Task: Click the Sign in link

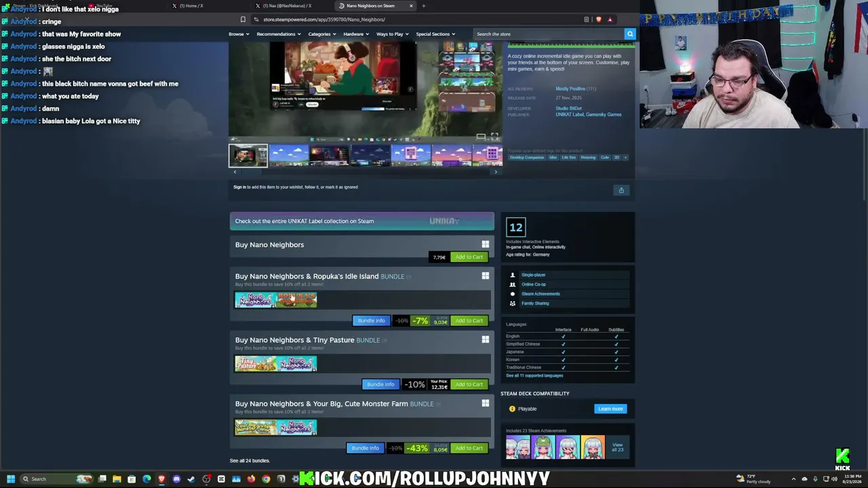Action: point(239,187)
